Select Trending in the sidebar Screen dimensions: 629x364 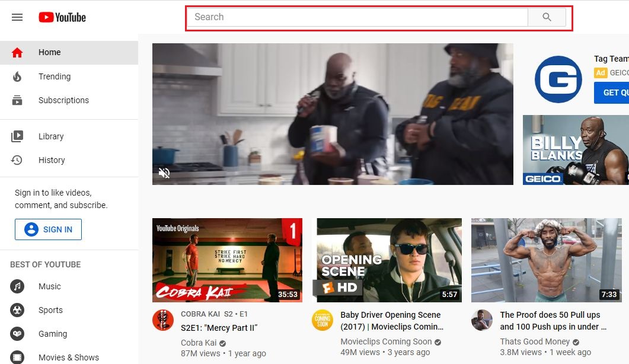coord(69,76)
